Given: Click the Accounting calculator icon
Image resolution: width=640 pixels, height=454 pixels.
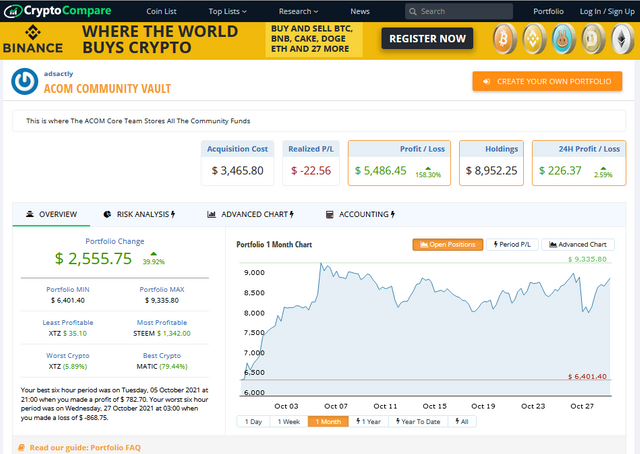Looking at the screenshot, I should coord(330,214).
